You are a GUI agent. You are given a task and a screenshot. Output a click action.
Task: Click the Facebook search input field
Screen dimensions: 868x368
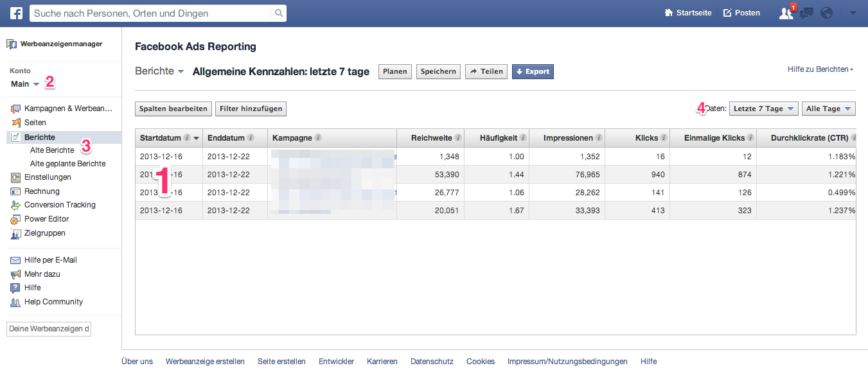pos(151,13)
